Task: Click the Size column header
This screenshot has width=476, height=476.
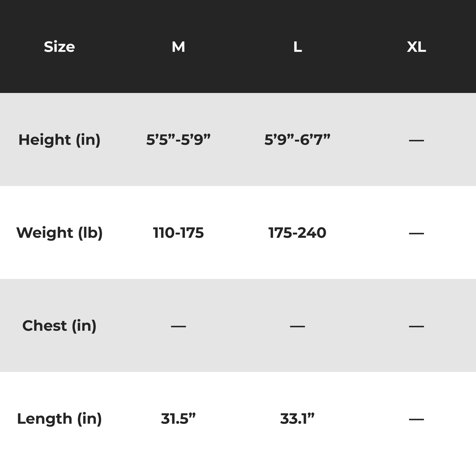Action: pos(59,47)
